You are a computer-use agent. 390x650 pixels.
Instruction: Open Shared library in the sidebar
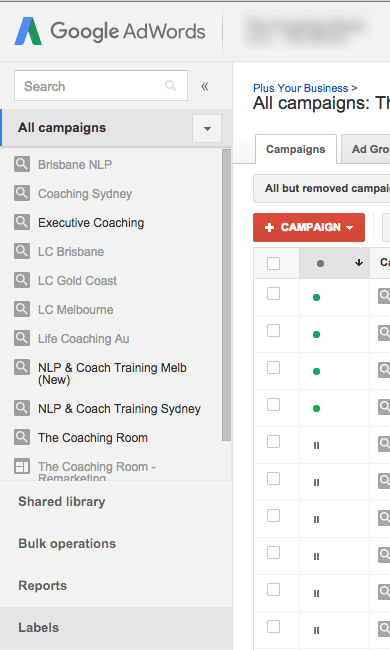(x=62, y=502)
